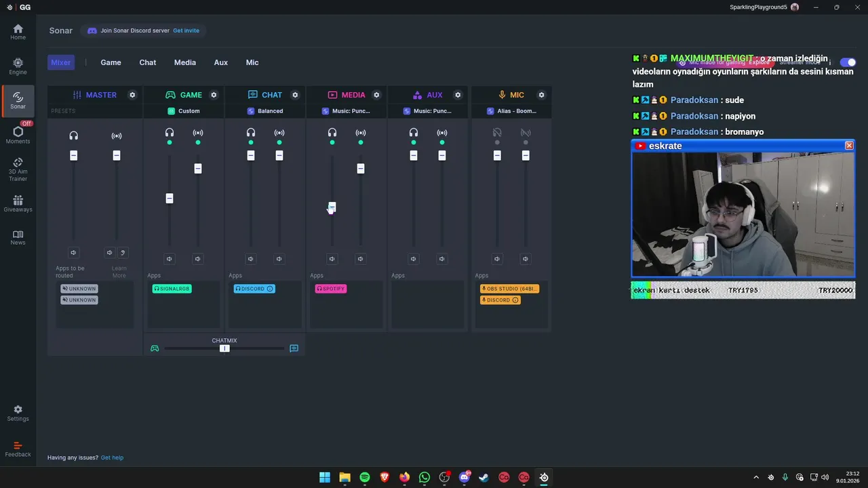Toggle Streamer mode switch

848,62
